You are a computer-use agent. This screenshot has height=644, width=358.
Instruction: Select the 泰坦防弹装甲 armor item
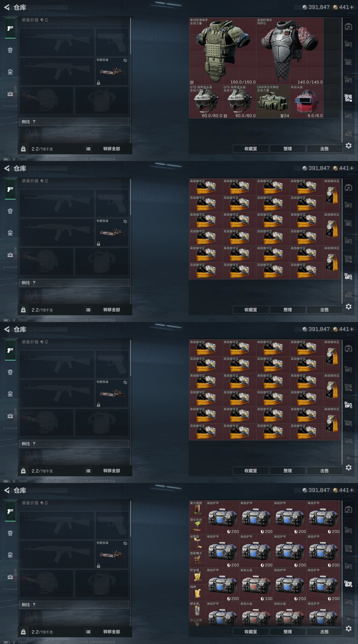tap(223, 51)
